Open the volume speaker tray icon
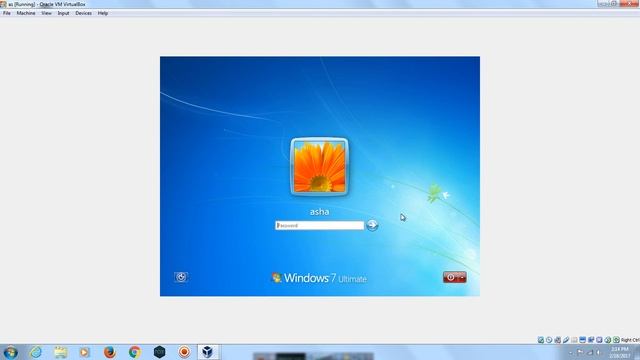The width and height of the screenshot is (640, 360). pos(598,352)
